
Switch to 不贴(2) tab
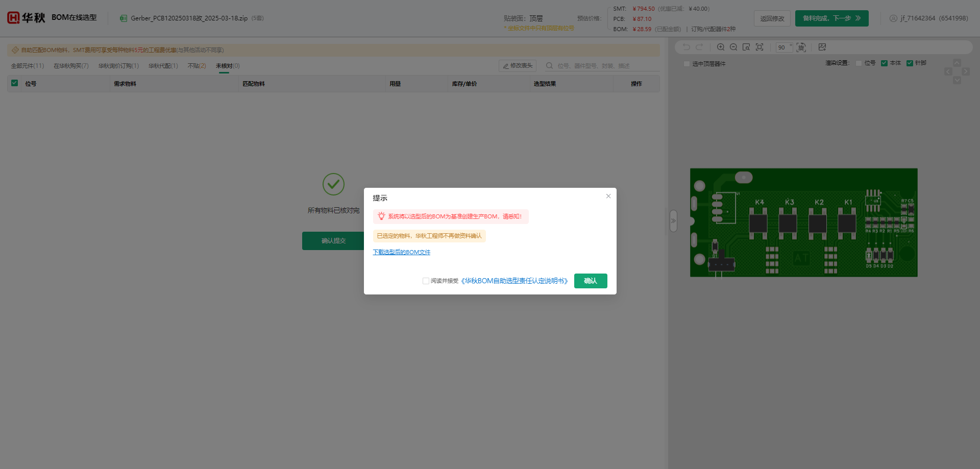pos(197,66)
